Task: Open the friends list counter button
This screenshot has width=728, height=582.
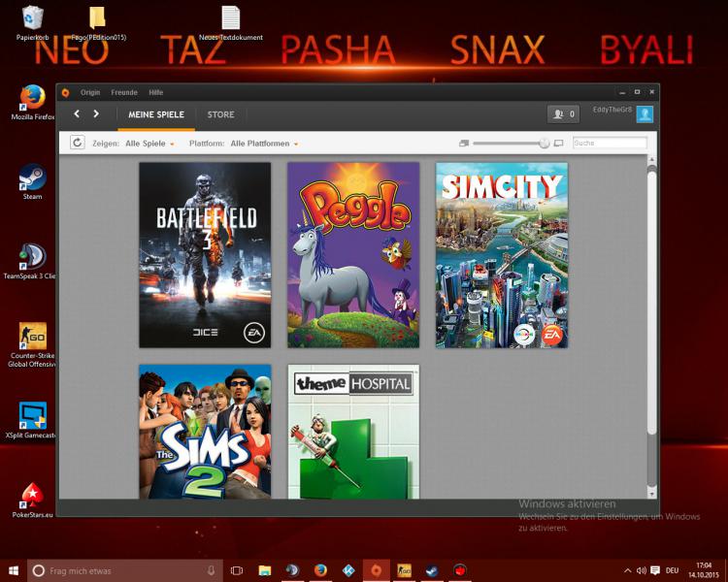Action: [x=563, y=114]
